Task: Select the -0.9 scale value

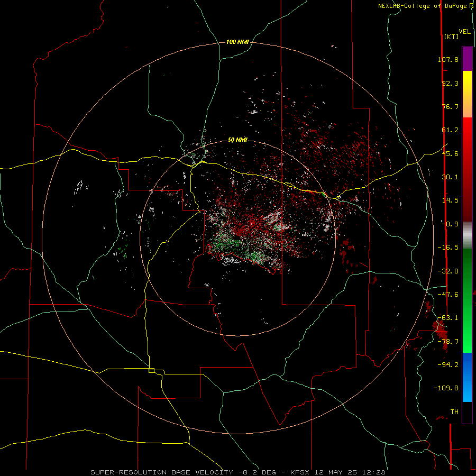Action: [450, 224]
